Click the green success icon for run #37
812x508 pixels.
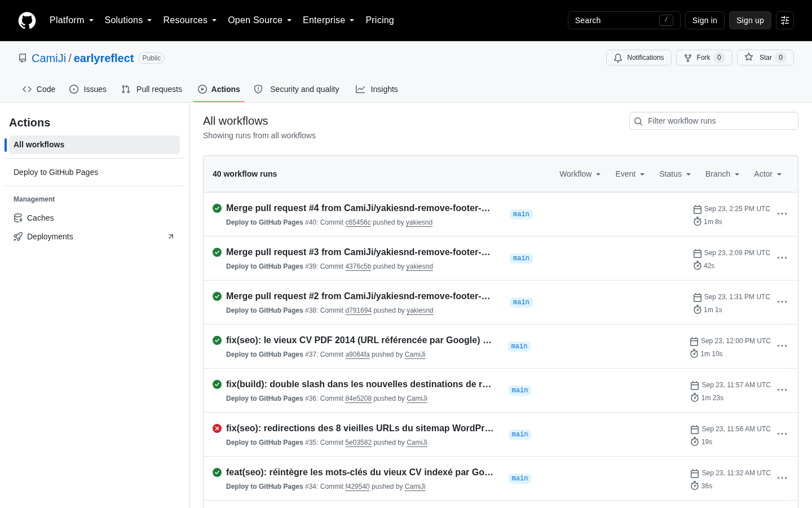click(x=217, y=340)
